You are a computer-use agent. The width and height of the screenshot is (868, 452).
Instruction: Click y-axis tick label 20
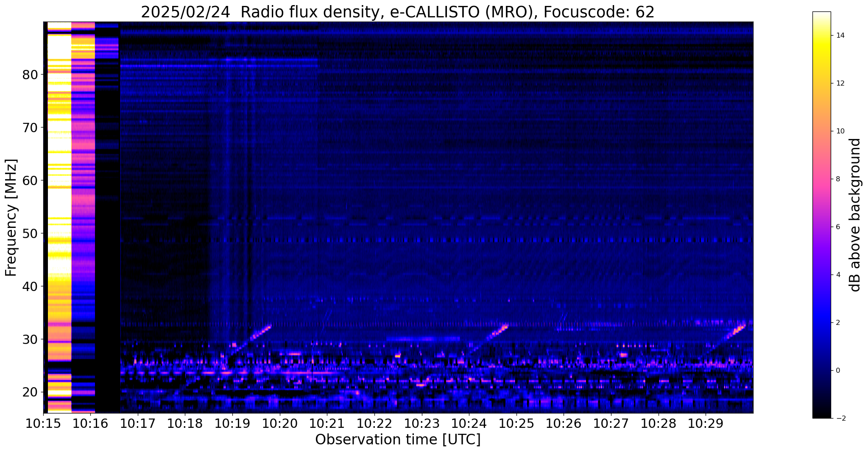pos(30,392)
